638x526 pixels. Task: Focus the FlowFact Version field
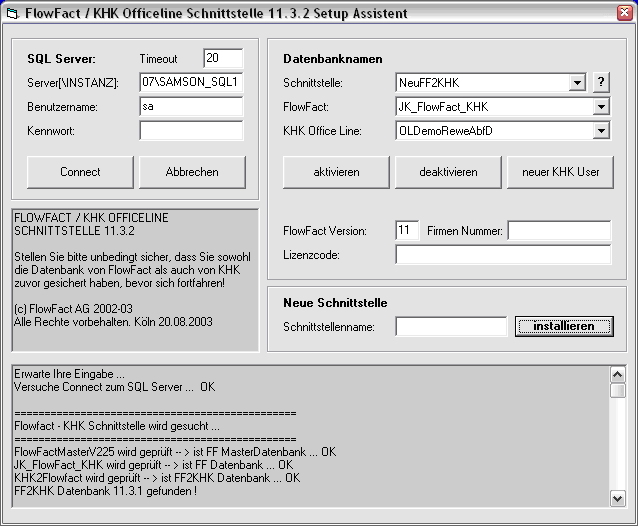coord(407,231)
